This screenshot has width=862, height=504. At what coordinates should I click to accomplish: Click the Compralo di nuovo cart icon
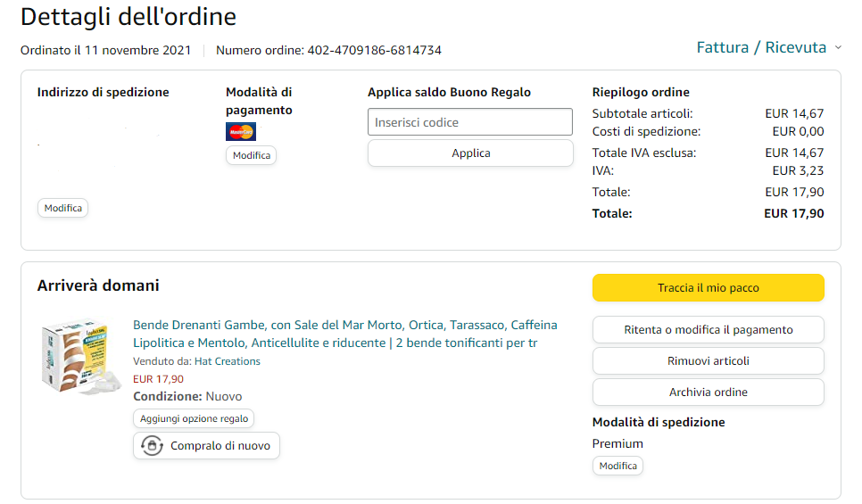153,446
